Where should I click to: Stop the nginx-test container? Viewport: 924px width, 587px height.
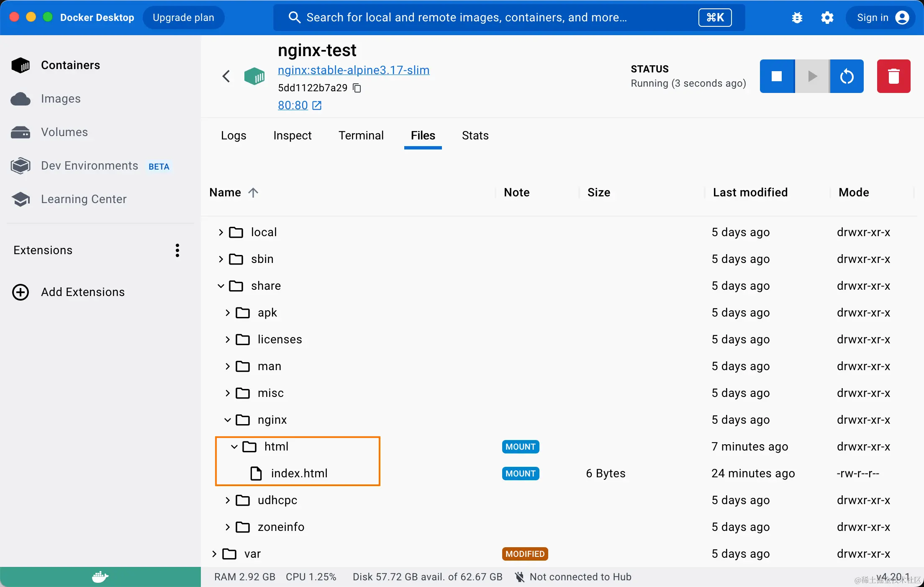tap(777, 76)
